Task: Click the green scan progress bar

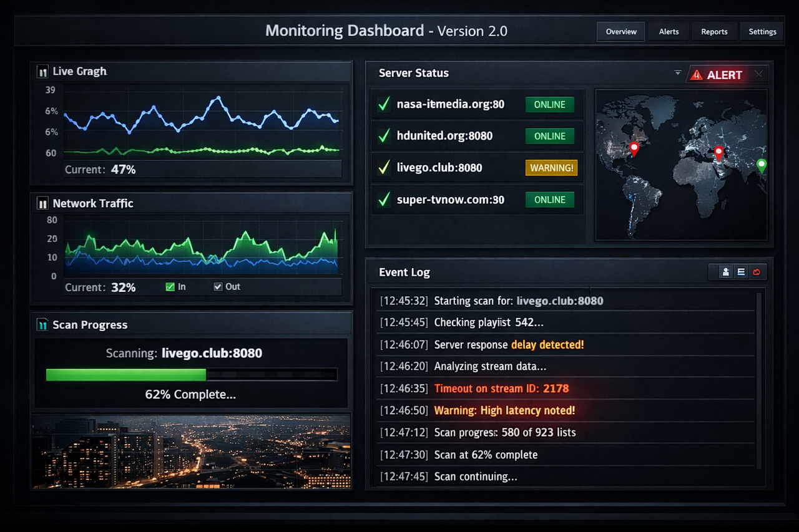Action: pos(126,374)
